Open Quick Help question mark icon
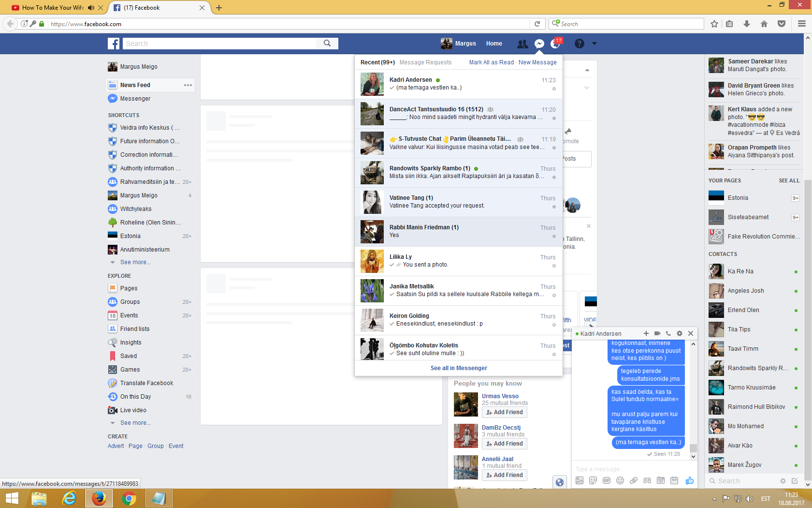The image size is (812, 508). [579, 44]
